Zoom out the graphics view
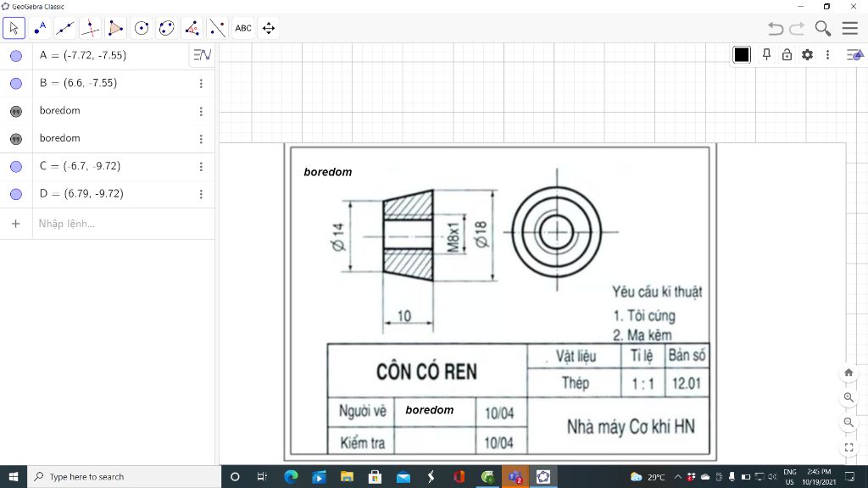 pyautogui.click(x=848, y=422)
